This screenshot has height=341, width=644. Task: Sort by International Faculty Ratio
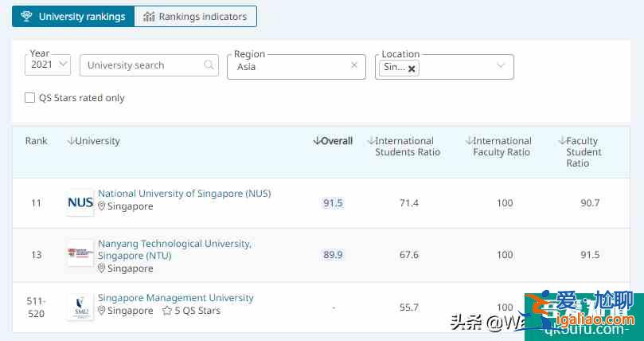pyautogui.click(x=470, y=141)
